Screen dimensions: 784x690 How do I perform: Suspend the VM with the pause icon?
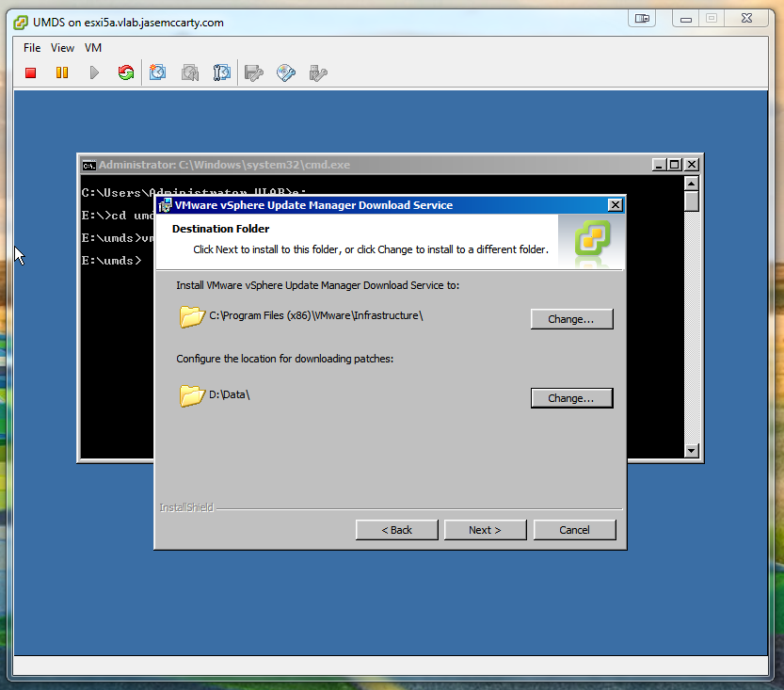pos(62,73)
